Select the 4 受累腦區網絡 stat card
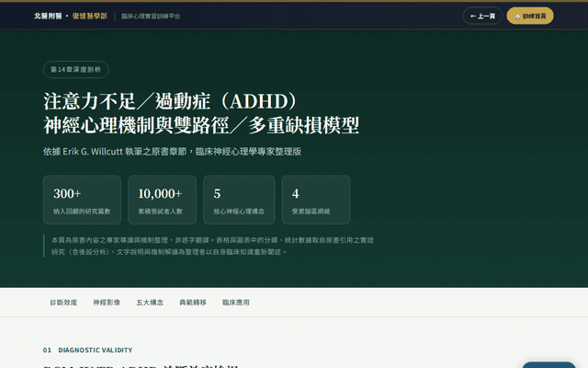This screenshot has width=588, height=368. 316,200
